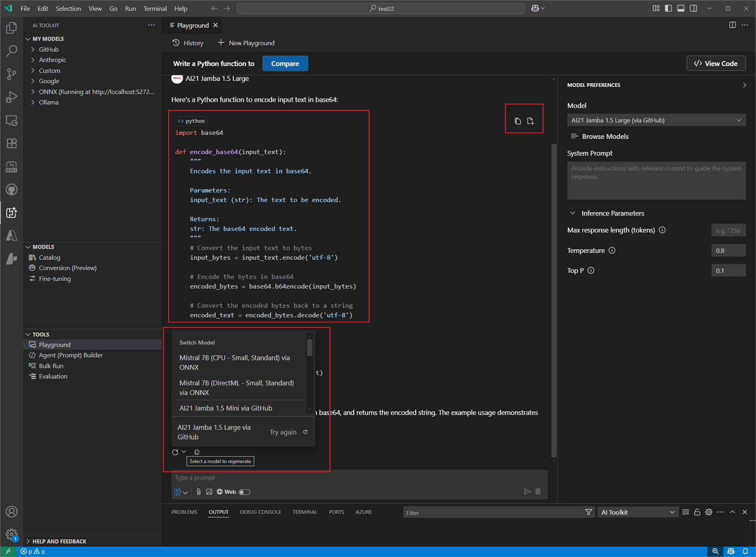Switch to the DEBUG CONSOLE tab

(x=261, y=512)
